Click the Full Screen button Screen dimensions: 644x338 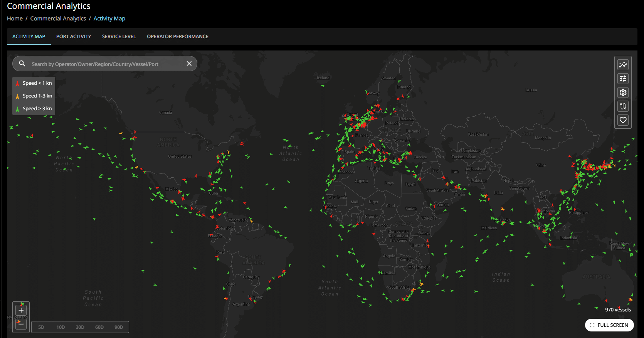(609, 325)
